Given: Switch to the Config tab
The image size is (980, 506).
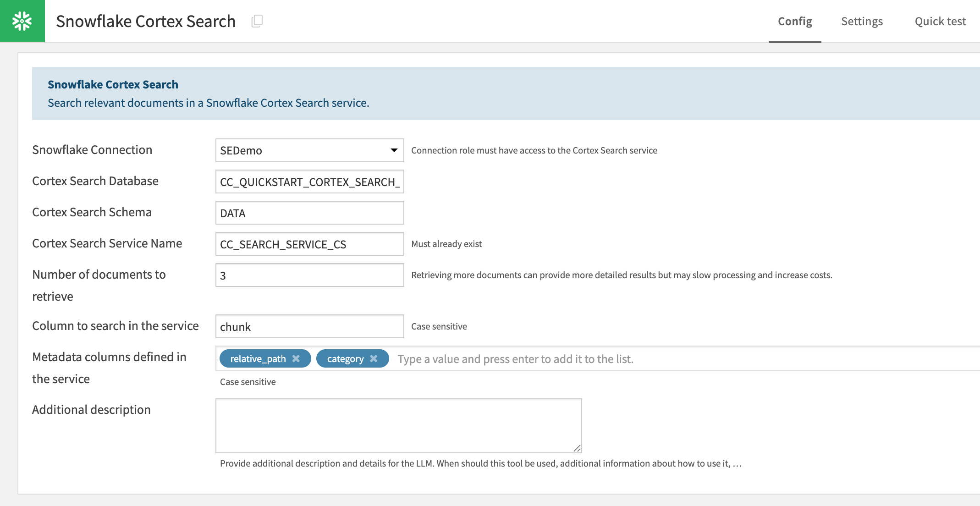Looking at the screenshot, I should click(x=795, y=21).
